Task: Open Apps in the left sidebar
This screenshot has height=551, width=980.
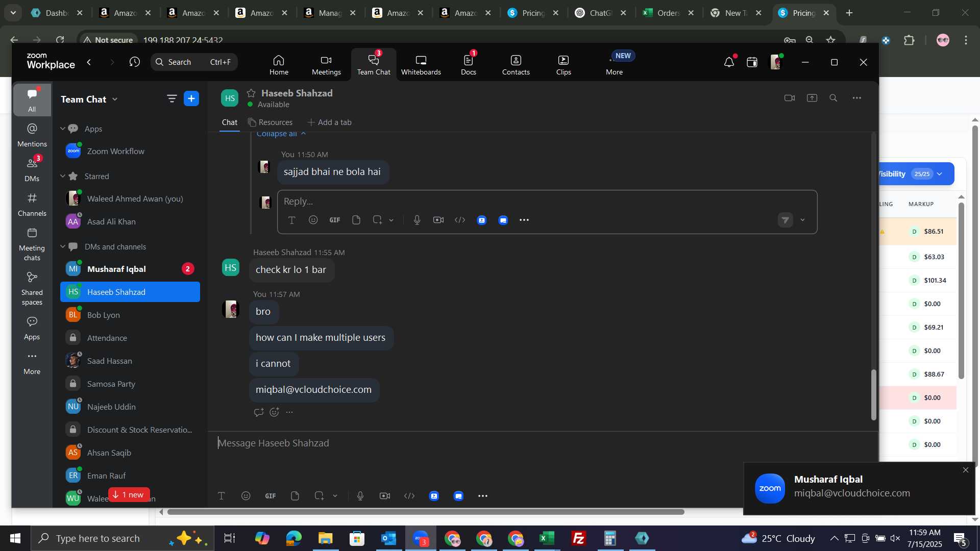Action: pyautogui.click(x=32, y=328)
